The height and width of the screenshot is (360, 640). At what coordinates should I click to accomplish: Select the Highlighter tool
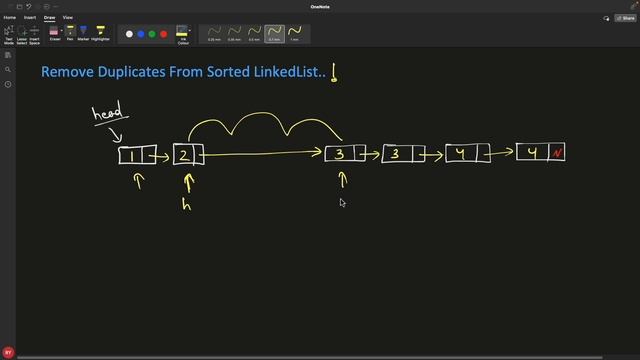(x=100, y=33)
